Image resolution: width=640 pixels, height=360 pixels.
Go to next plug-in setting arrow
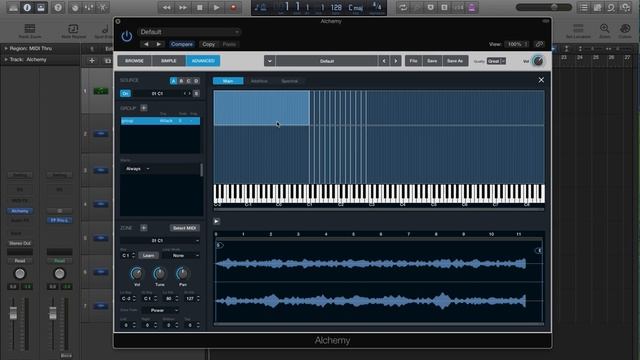click(x=159, y=44)
